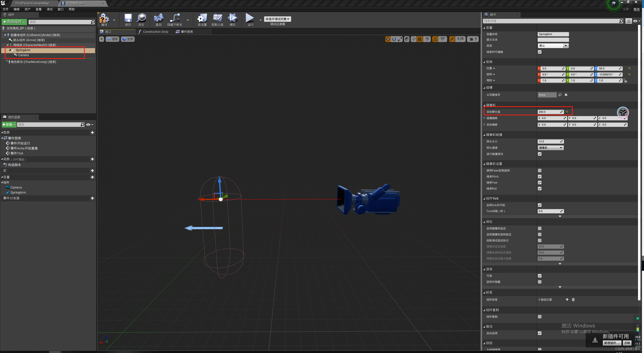Click the 运行 play button

click(x=250, y=20)
